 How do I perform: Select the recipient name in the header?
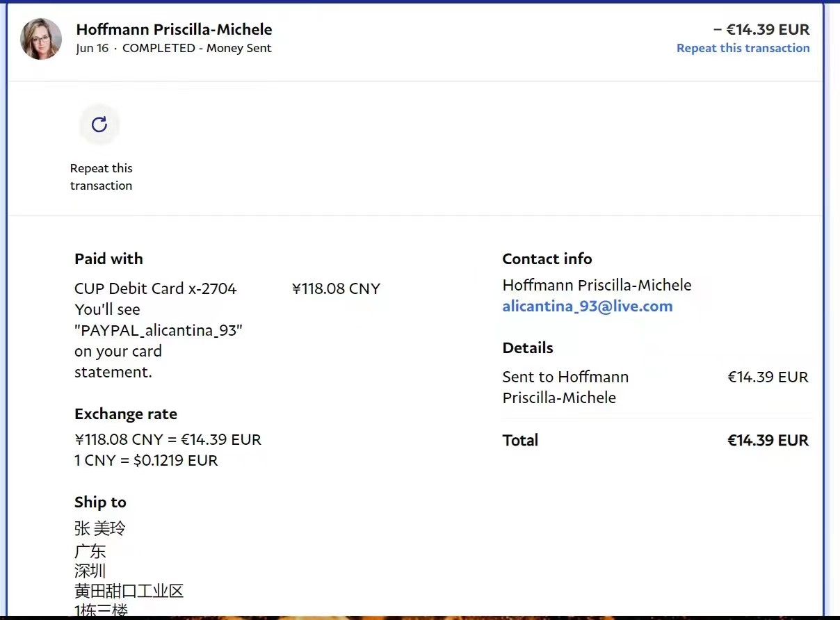pyautogui.click(x=174, y=29)
